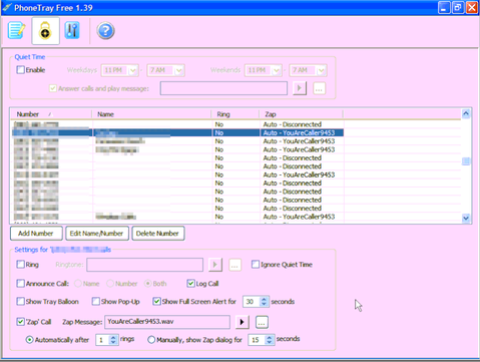Enable the Quiet Time checkbox
Viewport: 480px width, 362px height.
(x=21, y=70)
